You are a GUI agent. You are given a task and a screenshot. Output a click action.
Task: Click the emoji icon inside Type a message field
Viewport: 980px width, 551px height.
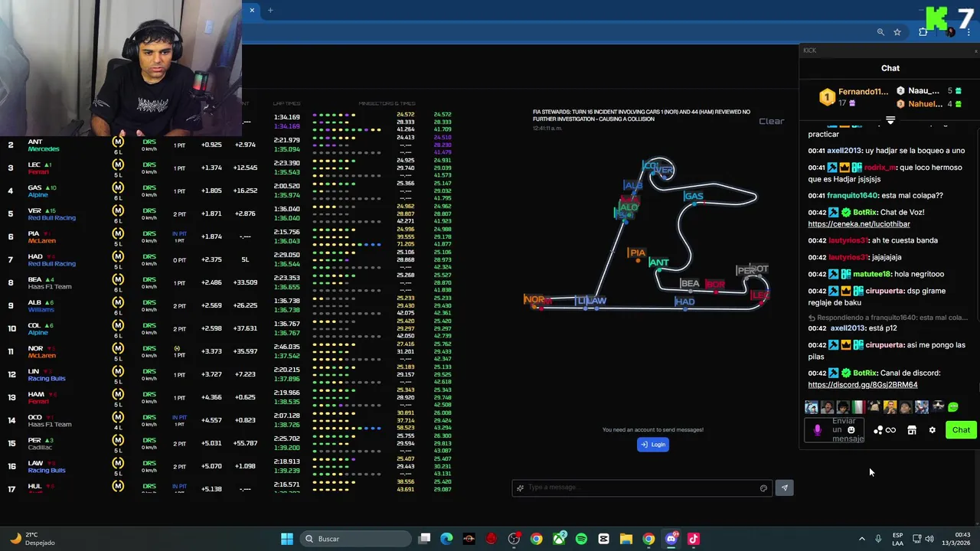[763, 488]
